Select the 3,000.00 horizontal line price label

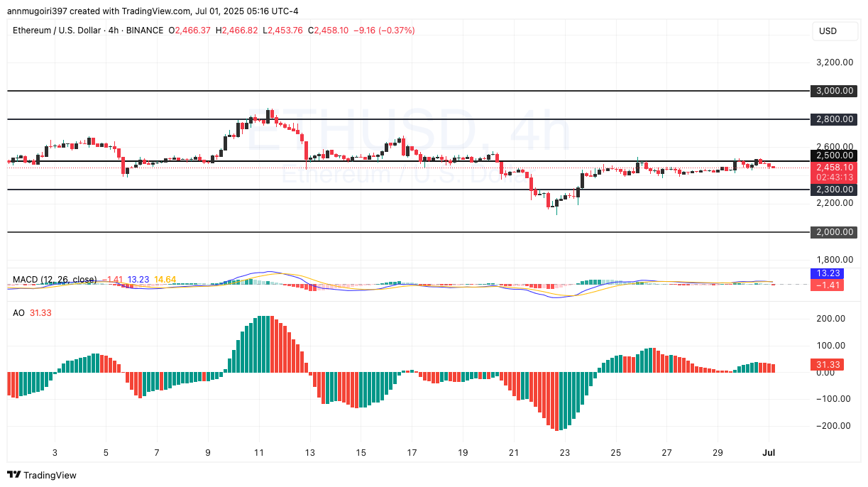pyautogui.click(x=834, y=91)
